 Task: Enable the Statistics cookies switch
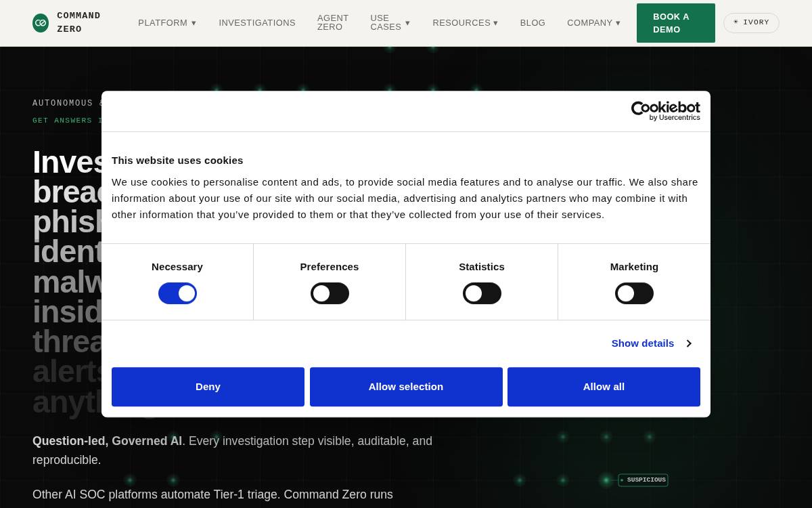tap(482, 293)
